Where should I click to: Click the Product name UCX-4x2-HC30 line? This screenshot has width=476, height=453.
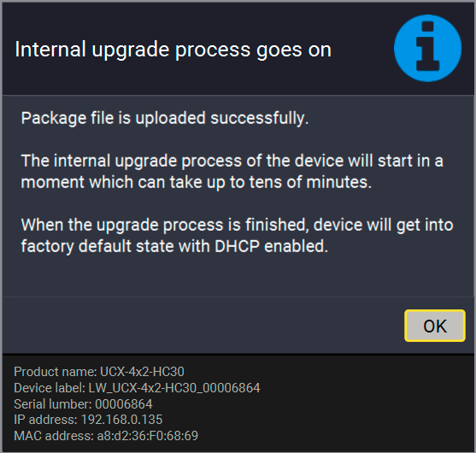99,372
